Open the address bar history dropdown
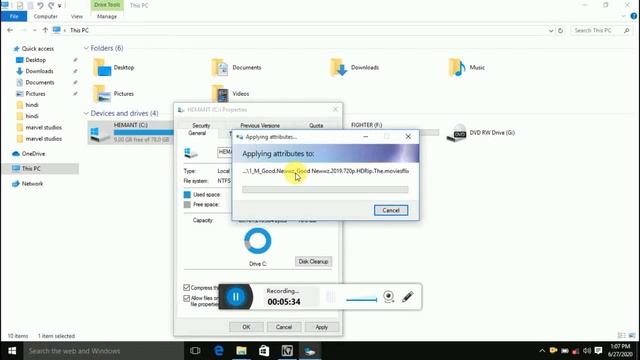640x360 pixels. pos(551,31)
